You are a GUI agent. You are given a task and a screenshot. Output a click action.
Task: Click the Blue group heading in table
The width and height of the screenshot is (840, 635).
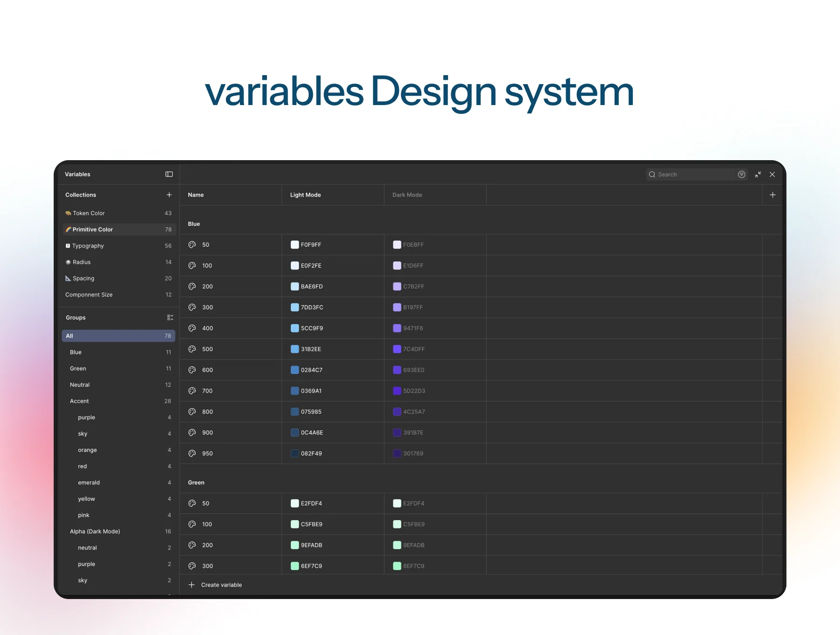[194, 224]
